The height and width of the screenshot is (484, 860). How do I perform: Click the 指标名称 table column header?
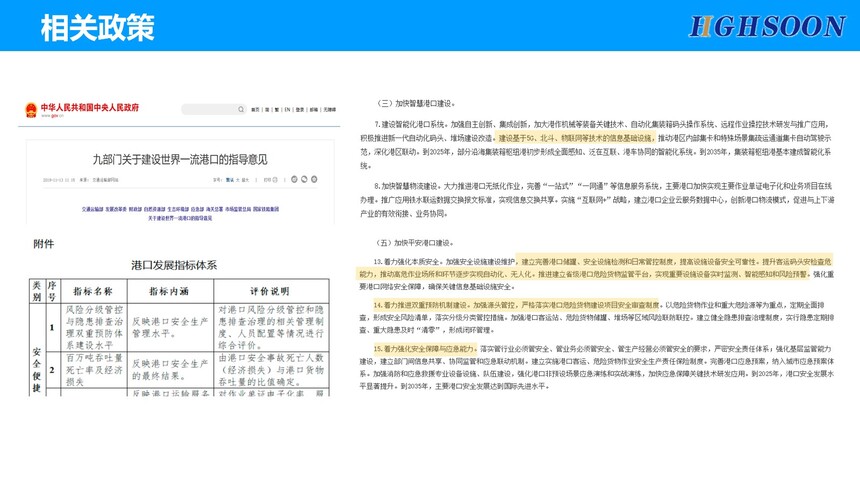point(95,291)
